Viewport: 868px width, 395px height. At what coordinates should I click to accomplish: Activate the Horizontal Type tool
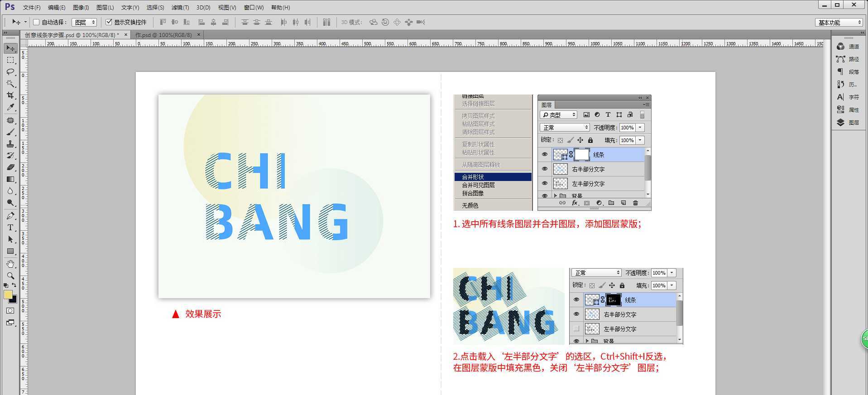[x=10, y=228]
